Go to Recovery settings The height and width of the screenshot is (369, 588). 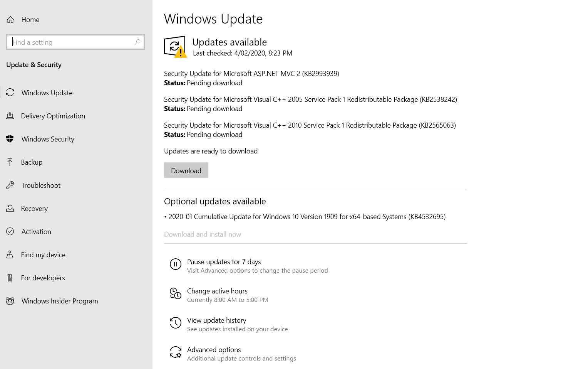(x=34, y=209)
